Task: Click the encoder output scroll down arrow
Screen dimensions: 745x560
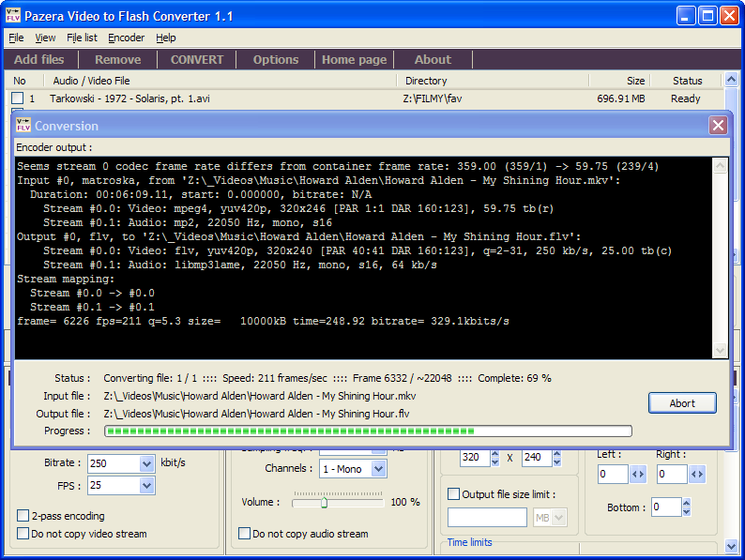Action: pos(720,351)
